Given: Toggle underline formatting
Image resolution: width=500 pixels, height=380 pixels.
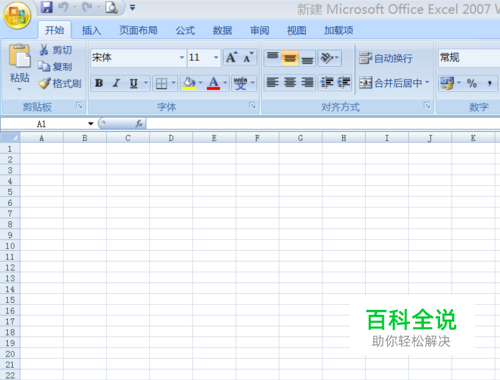Looking at the screenshot, I should pyautogui.click(x=134, y=83).
